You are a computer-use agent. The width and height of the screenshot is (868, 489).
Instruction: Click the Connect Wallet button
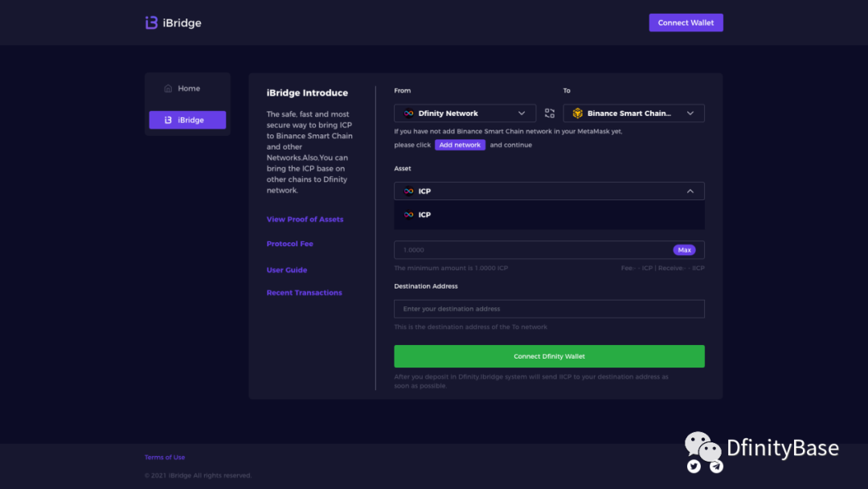coord(686,23)
